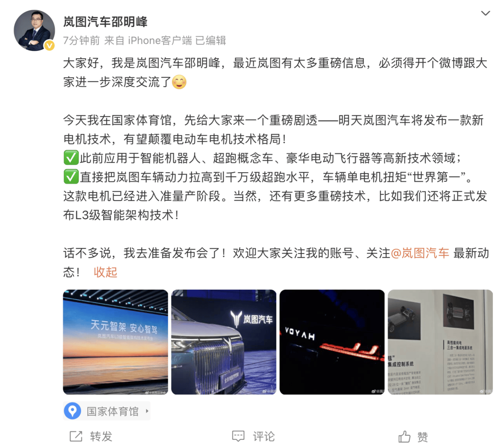This screenshot has height=447, width=504.
Task: Collapse the post with 收起
Action: pos(105,272)
